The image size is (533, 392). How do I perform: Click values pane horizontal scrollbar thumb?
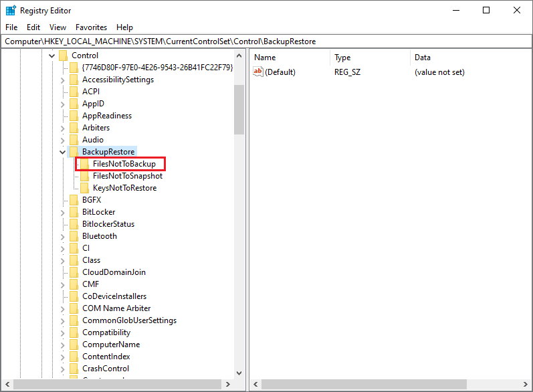click(x=364, y=384)
